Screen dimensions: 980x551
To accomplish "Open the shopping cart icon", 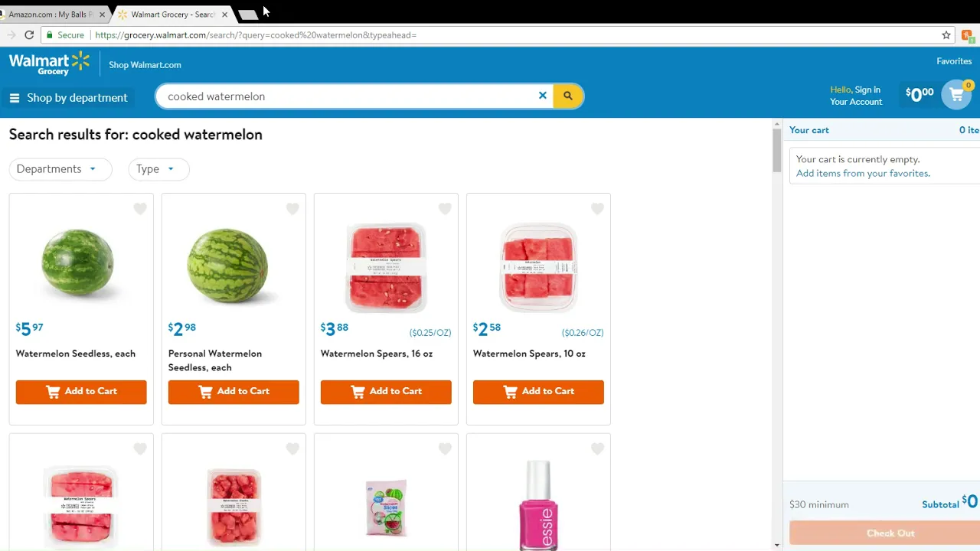I will coord(956,95).
